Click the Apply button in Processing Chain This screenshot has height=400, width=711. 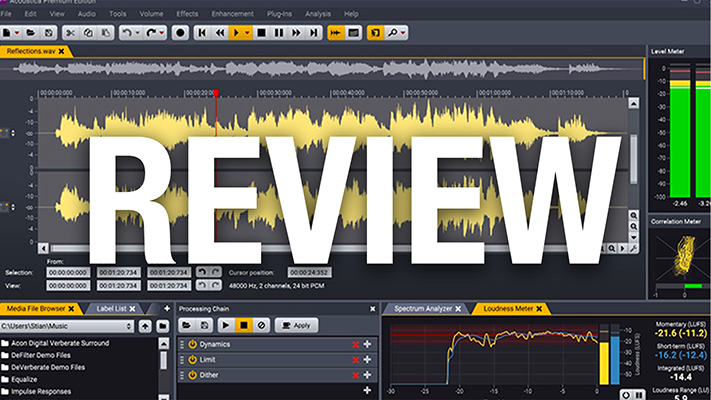(296, 326)
